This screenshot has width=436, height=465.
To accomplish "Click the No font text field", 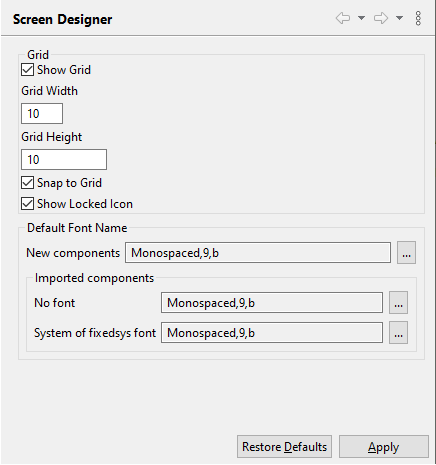I will (x=272, y=303).
